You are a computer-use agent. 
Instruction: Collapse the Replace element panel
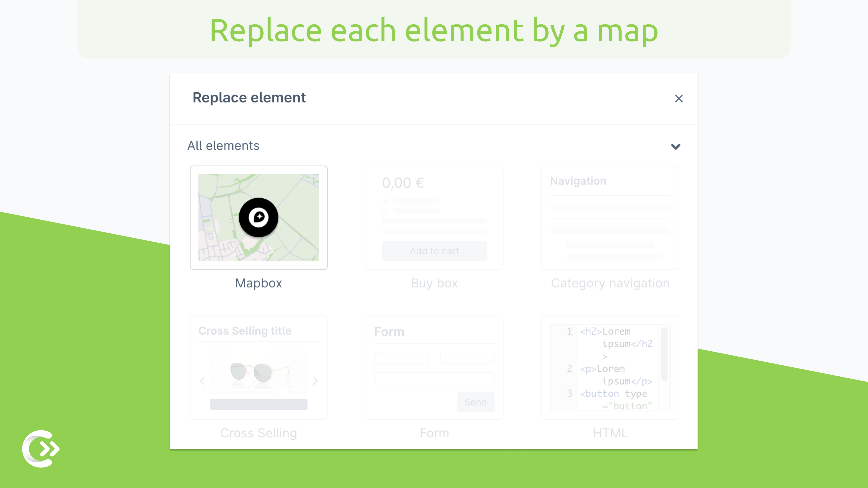[x=678, y=98]
